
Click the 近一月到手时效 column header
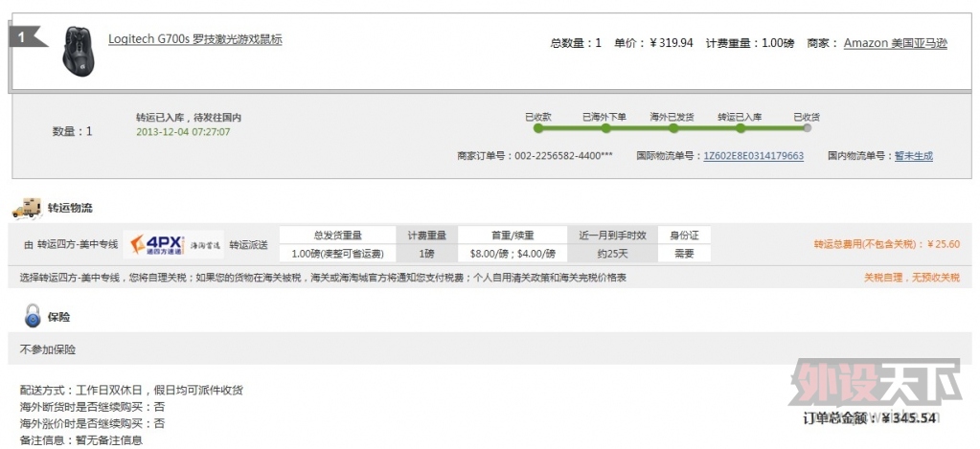(612, 235)
